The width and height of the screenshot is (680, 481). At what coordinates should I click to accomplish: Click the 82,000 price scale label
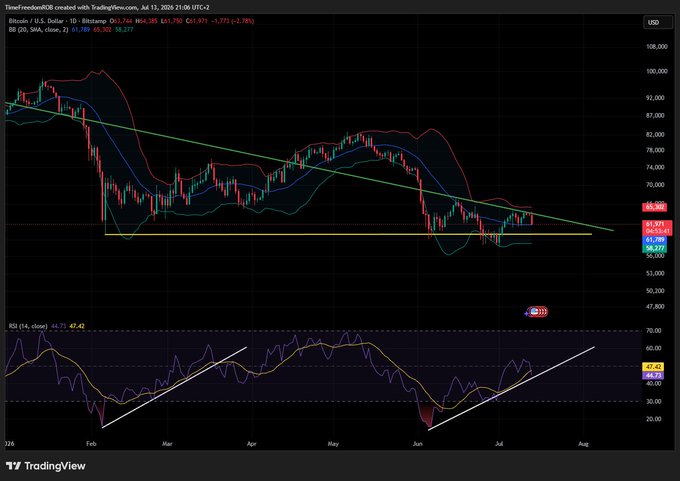pyautogui.click(x=657, y=135)
